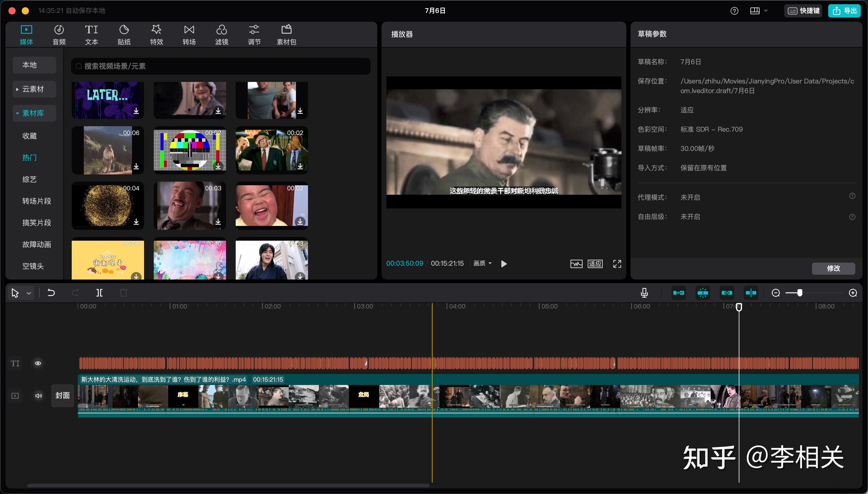
Task: Undo the last edit
Action: tap(51, 292)
